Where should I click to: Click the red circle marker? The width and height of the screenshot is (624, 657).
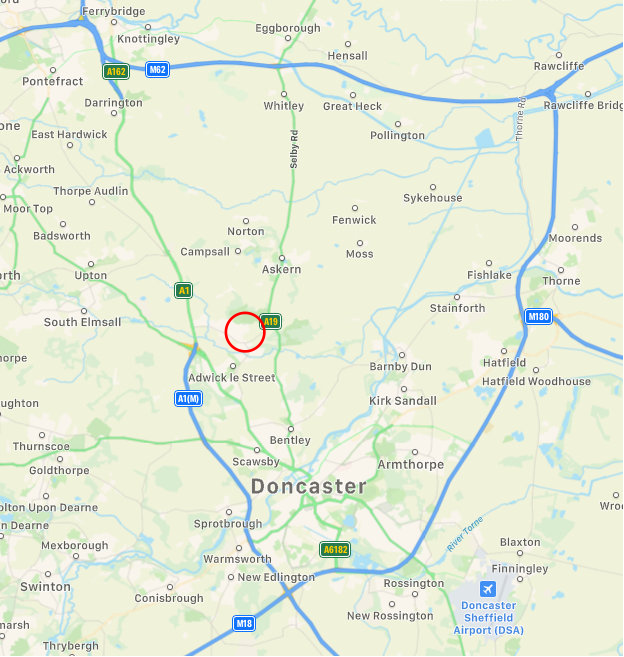245,332
